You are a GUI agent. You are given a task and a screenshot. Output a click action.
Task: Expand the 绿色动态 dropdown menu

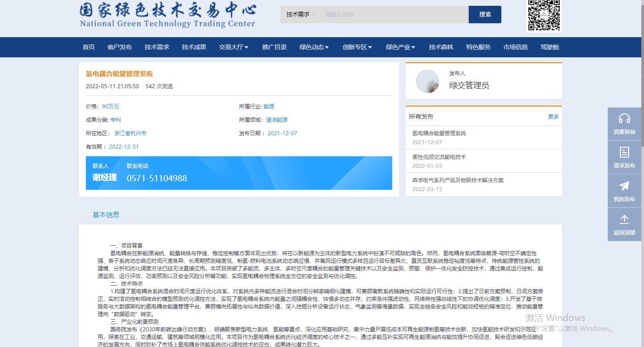point(314,47)
